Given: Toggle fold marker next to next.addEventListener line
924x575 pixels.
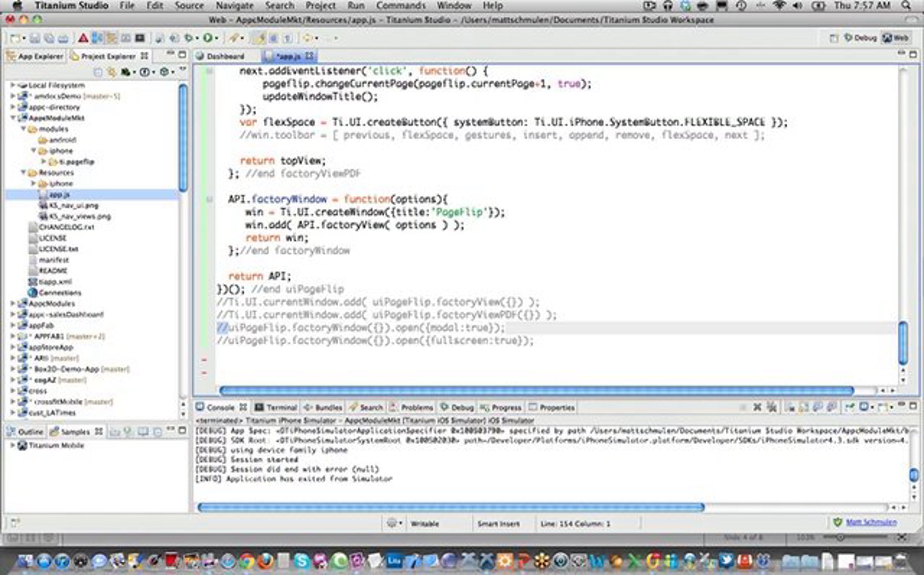Looking at the screenshot, I should [209, 71].
